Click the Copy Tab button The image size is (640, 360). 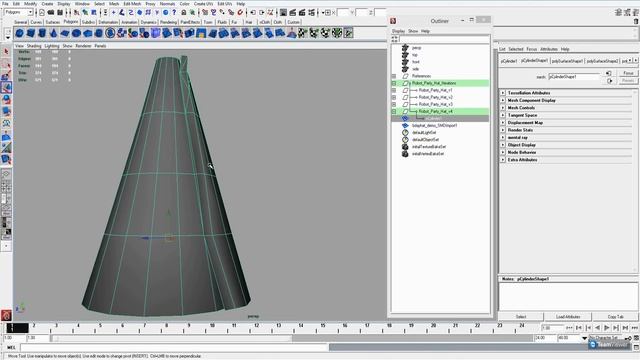pyautogui.click(x=616, y=317)
